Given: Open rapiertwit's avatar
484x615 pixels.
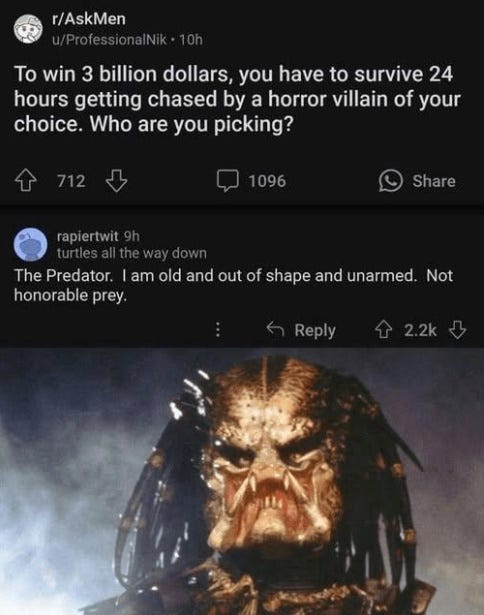Looking at the screenshot, I should coord(31,244).
